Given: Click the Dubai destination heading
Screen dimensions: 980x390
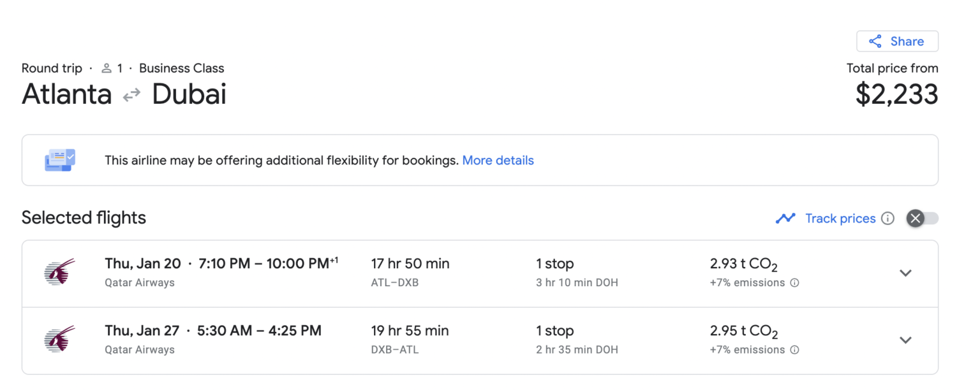Looking at the screenshot, I should [x=189, y=94].
